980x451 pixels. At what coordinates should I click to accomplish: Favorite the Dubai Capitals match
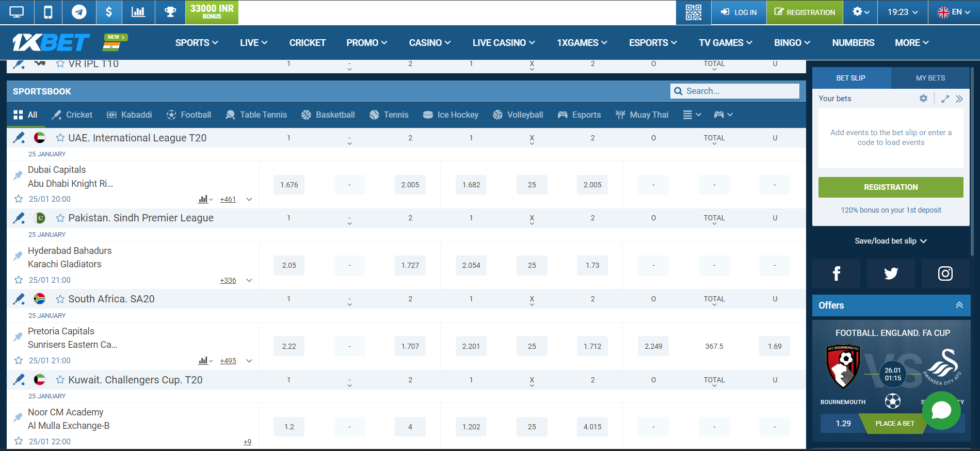(x=19, y=199)
